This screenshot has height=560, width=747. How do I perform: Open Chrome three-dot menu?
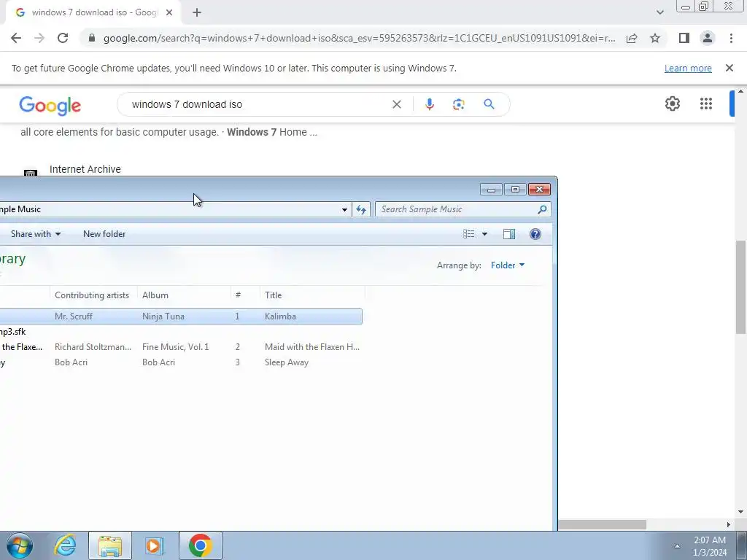coord(731,38)
